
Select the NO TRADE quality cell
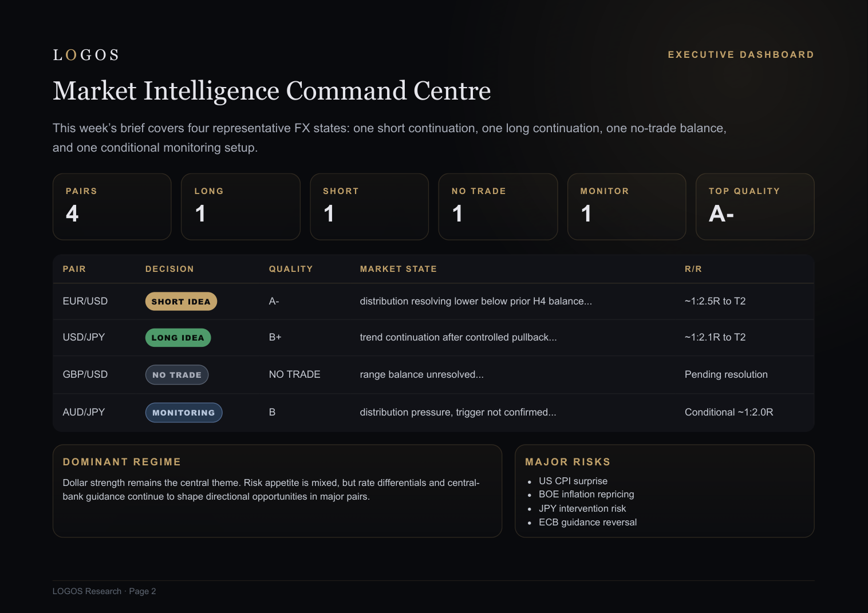(x=295, y=374)
